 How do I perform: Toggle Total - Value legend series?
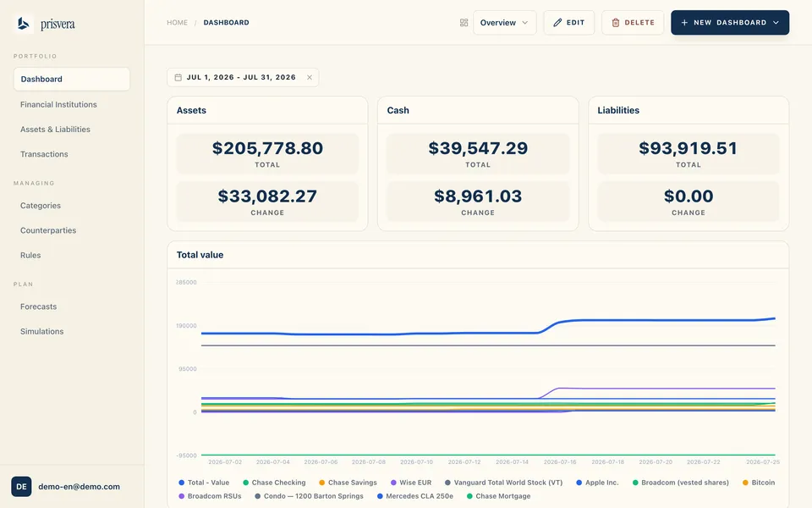click(x=204, y=483)
